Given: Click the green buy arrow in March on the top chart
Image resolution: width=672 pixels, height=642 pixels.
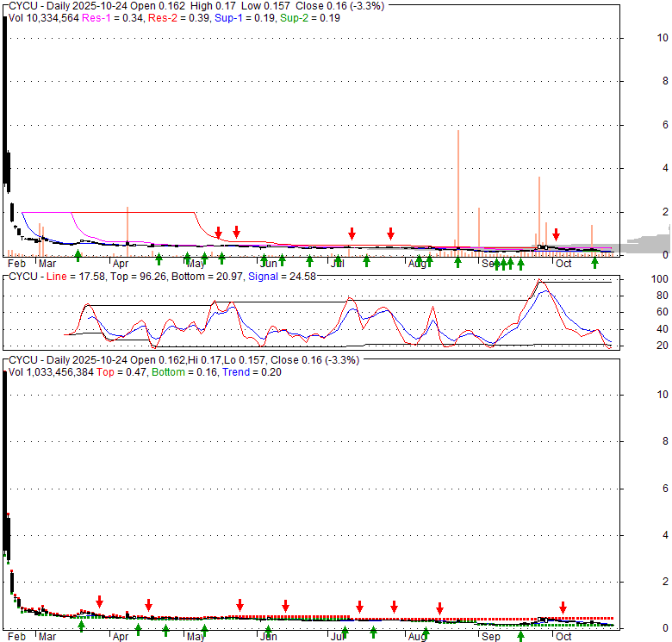Looking at the screenshot, I should (78, 256).
